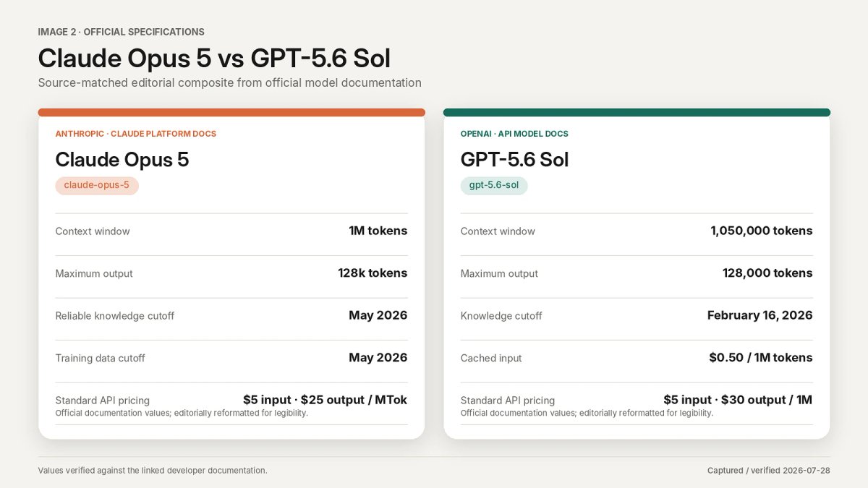Screen dimensions: 868x488
Task: Click '$5 input · $30 output / 1M' value
Action: click(738, 400)
